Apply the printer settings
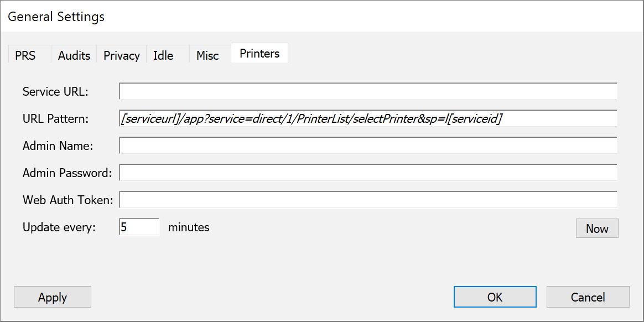 coord(53,297)
